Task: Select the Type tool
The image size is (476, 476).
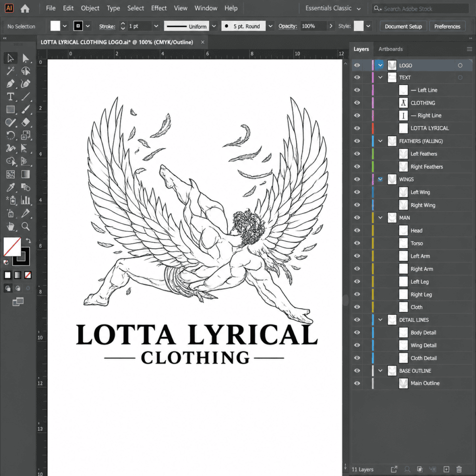Action: tap(10, 97)
